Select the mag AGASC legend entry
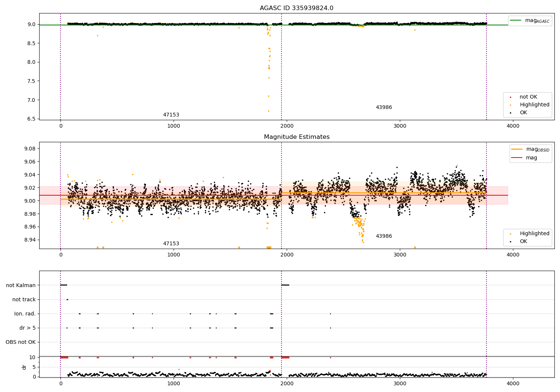Image resolution: width=560 pixels, height=392 pixels. click(x=537, y=21)
